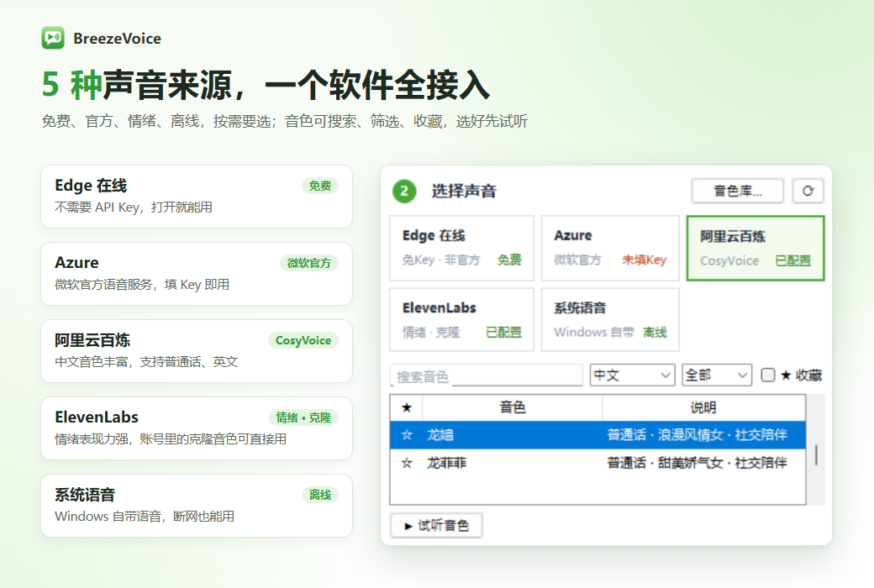This screenshot has height=588, width=874.
Task: Click the ElevenLabs feature card on left
Action: [x=196, y=428]
